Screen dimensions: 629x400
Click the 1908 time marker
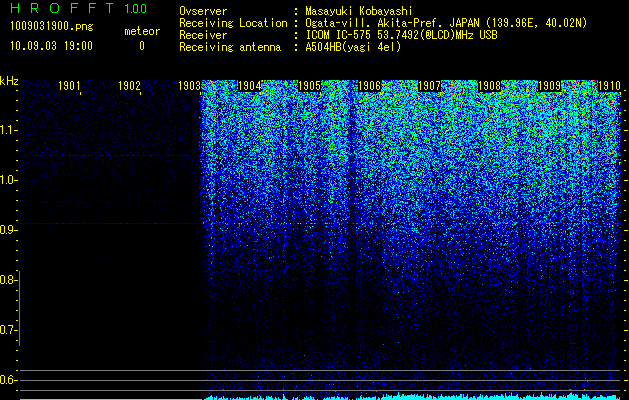489,86
